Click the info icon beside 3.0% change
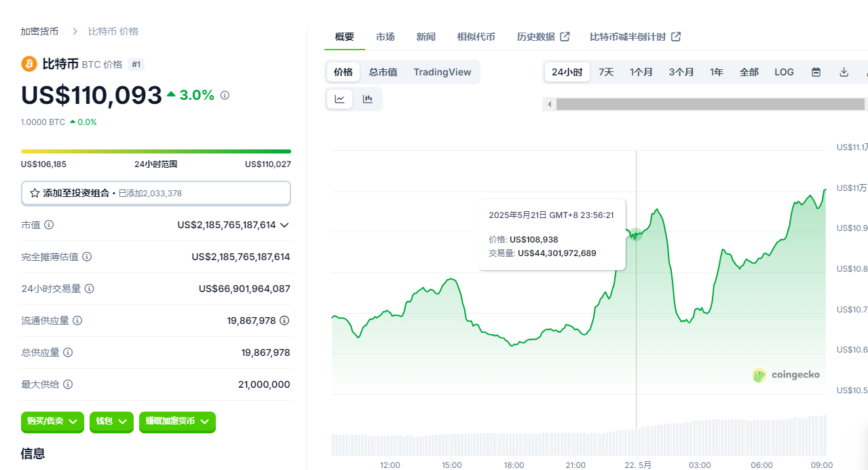The height and width of the screenshot is (470, 868). tap(225, 96)
